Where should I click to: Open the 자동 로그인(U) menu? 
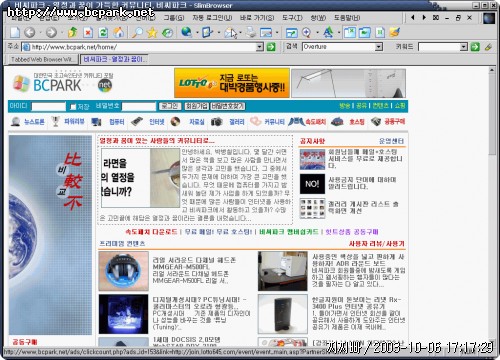(212, 17)
